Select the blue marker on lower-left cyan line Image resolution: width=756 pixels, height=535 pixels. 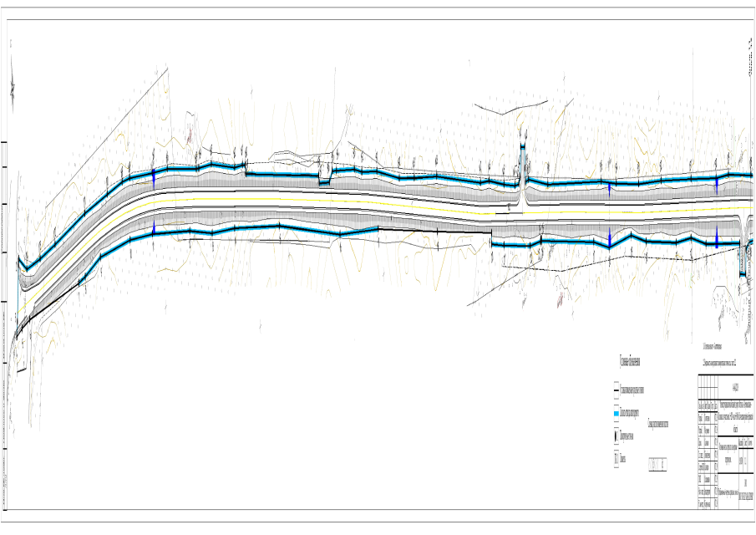pos(155,228)
